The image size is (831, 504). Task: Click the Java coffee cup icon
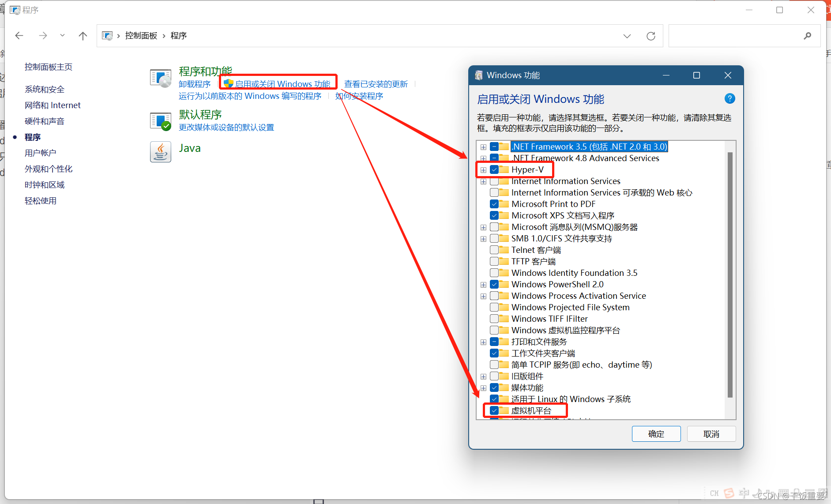click(x=161, y=152)
